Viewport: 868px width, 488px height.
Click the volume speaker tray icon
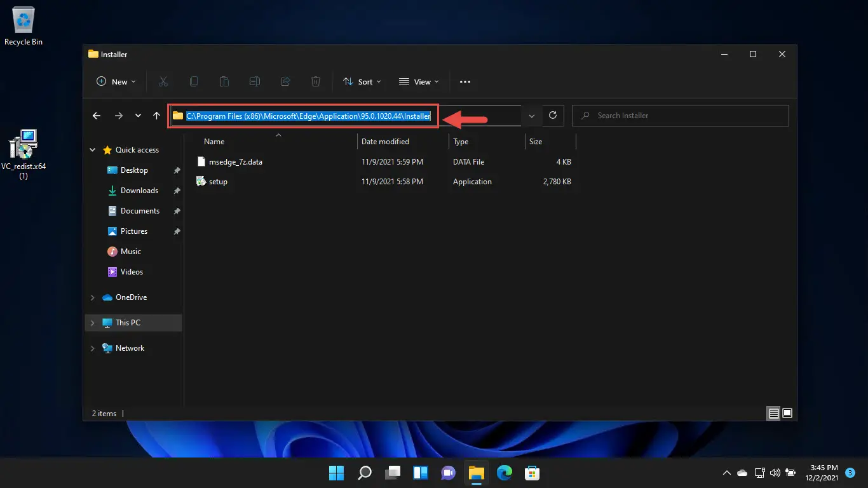pos(775,473)
